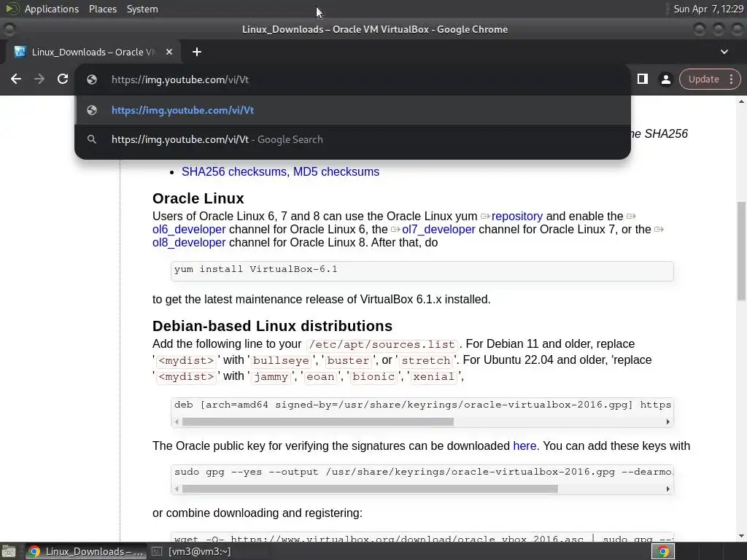Switch to the [vm3@vm3:~] terminal taskbar button

click(x=192, y=551)
